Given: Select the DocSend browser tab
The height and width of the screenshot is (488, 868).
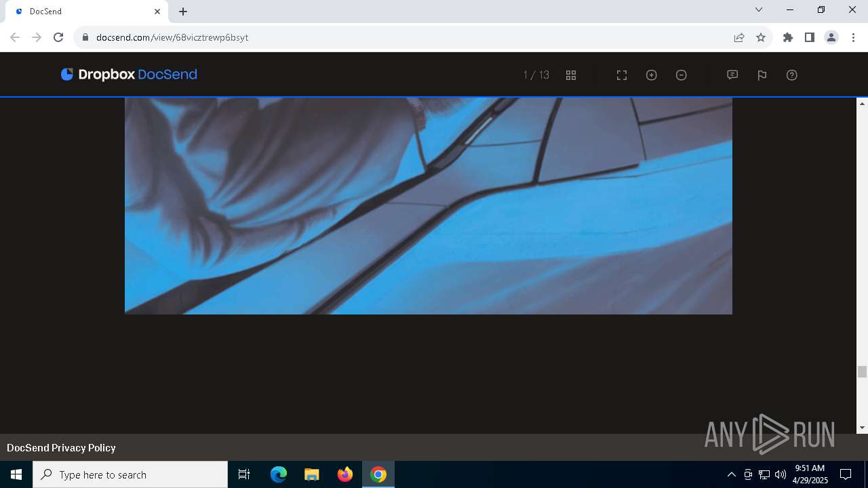Looking at the screenshot, I should click(x=88, y=12).
